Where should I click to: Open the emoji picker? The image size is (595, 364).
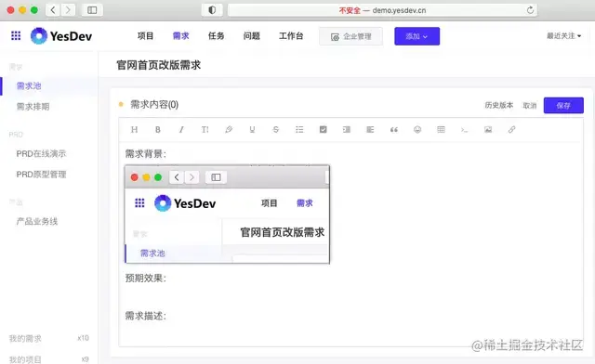[x=417, y=130]
